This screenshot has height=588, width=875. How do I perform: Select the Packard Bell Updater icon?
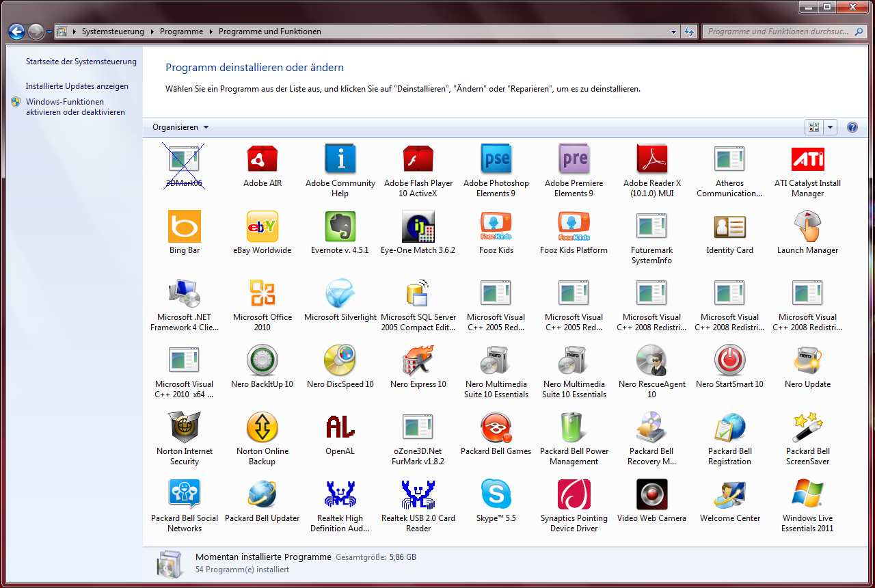[x=262, y=494]
